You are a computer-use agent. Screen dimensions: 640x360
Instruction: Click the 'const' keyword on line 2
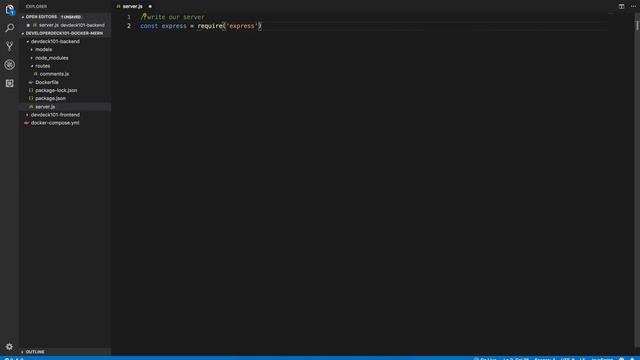[x=149, y=26]
